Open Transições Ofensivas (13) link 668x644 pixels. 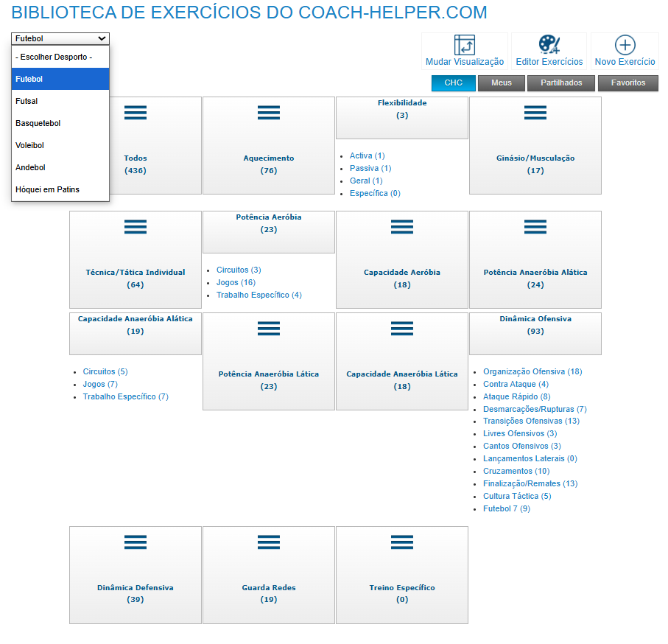pyautogui.click(x=531, y=421)
